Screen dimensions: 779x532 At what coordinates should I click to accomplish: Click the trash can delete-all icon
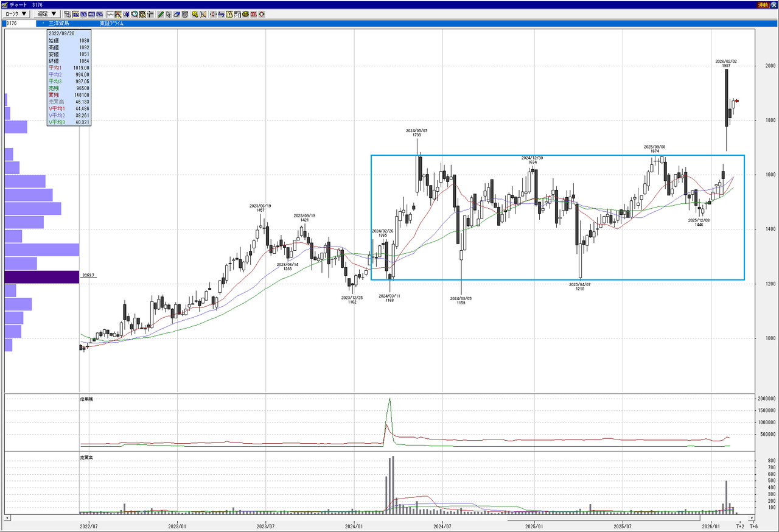click(x=184, y=14)
